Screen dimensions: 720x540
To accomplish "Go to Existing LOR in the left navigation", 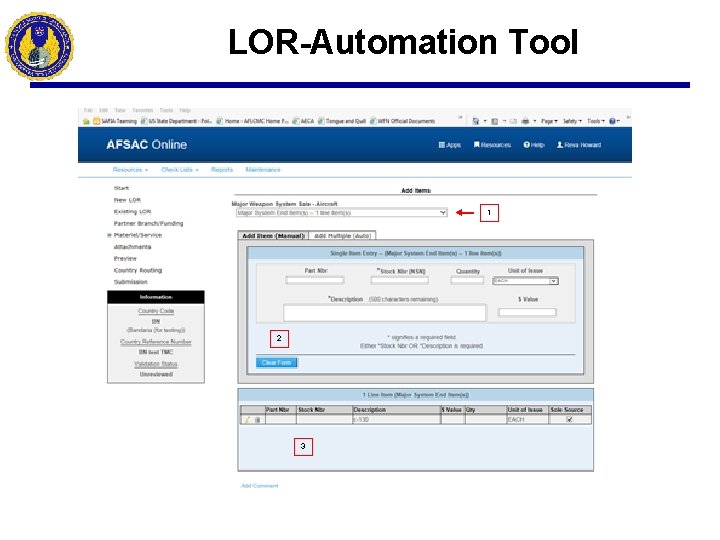I will [132, 212].
